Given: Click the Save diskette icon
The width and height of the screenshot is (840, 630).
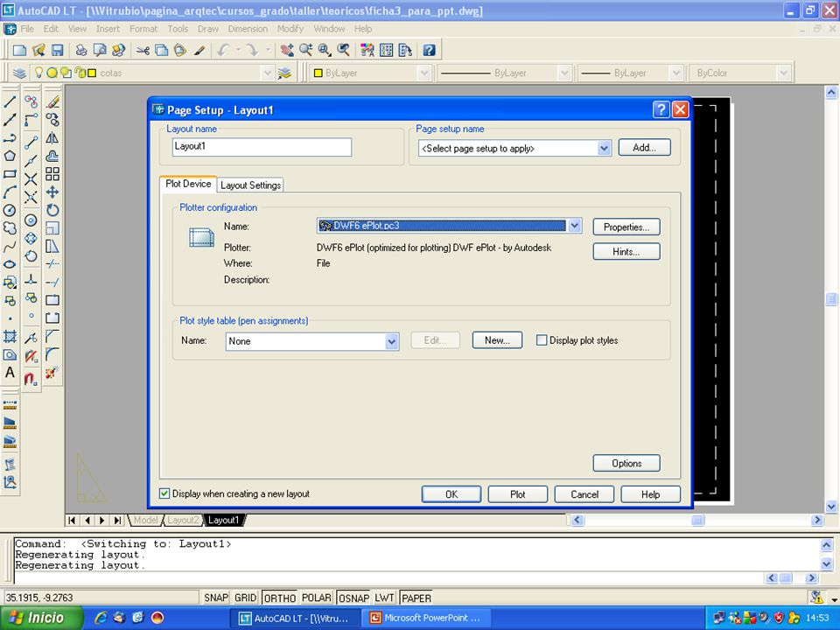Looking at the screenshot, I should pos(57,51).
